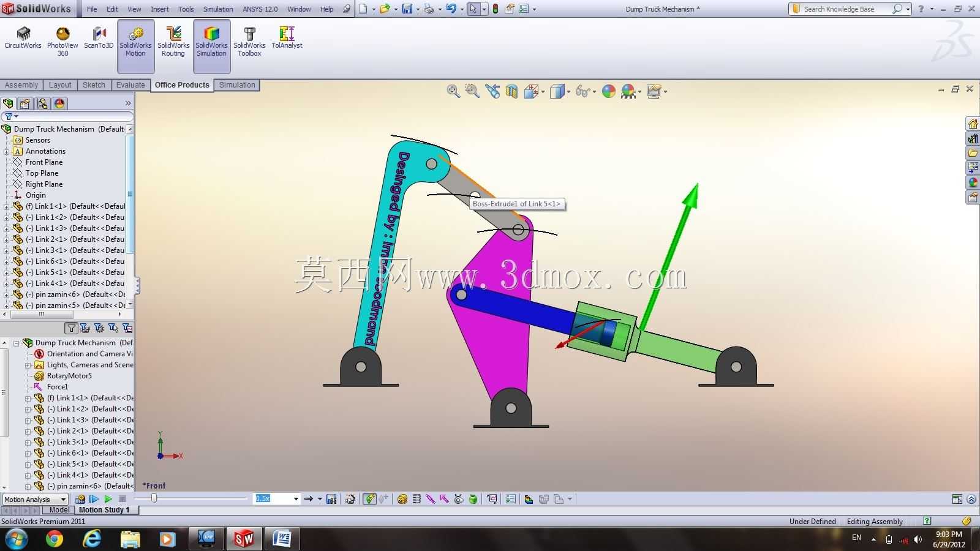This screenshot has height=551, width=980.
Task: Click the Section View icon
Action: pos(511,91)
